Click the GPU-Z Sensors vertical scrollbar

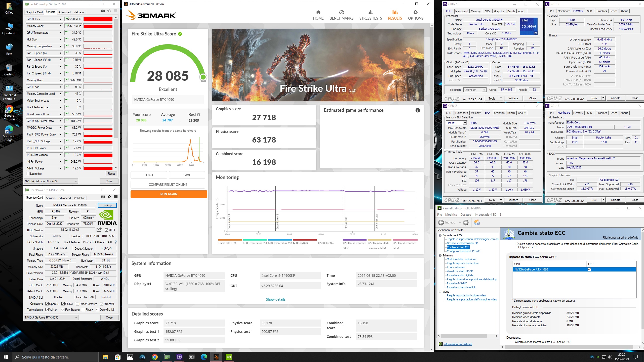(116, 78)
